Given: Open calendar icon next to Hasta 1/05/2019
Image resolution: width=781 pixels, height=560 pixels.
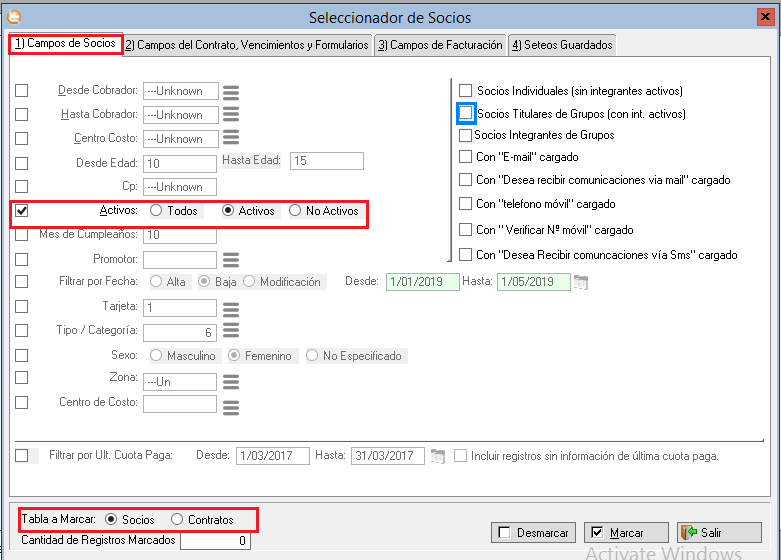Looking at the screenshot, I should click(x=581, y=282).
